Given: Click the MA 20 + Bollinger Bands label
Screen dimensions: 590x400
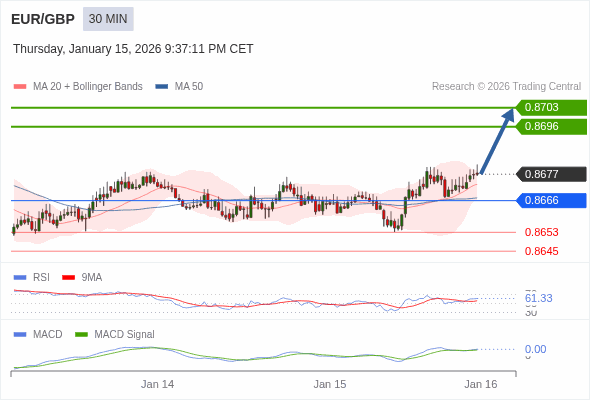Looking at the screenshot, I should [88, 87].
